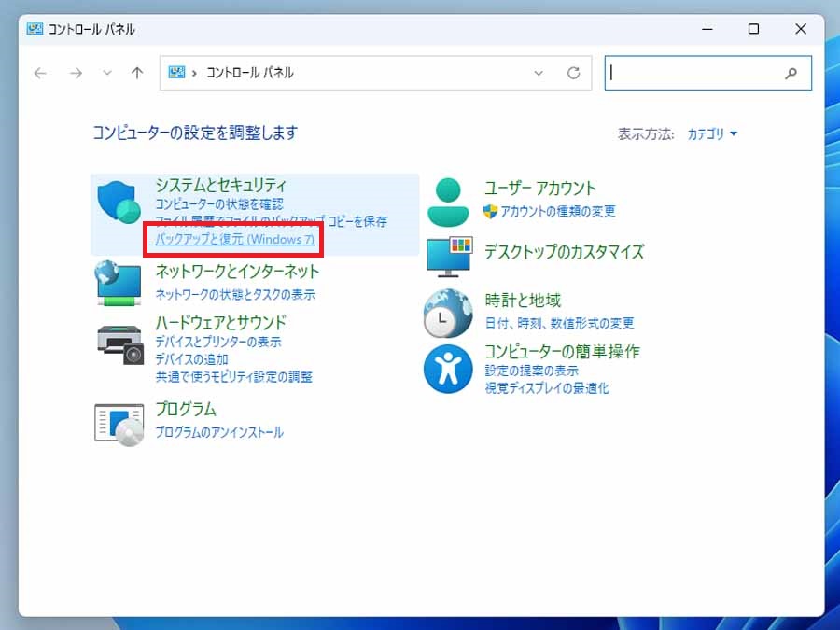Click the Programs category icon
The image size is (840, 630).
point(119,422)
